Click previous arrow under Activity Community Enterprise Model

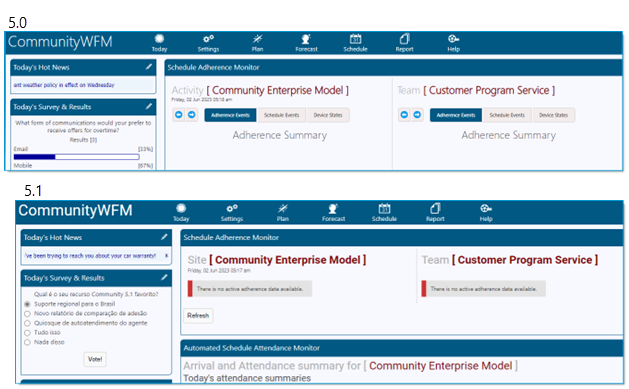(179, 115)
